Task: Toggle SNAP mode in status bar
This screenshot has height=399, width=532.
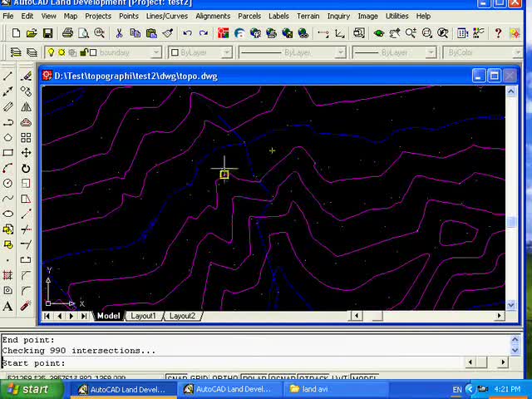Action: 177,377
